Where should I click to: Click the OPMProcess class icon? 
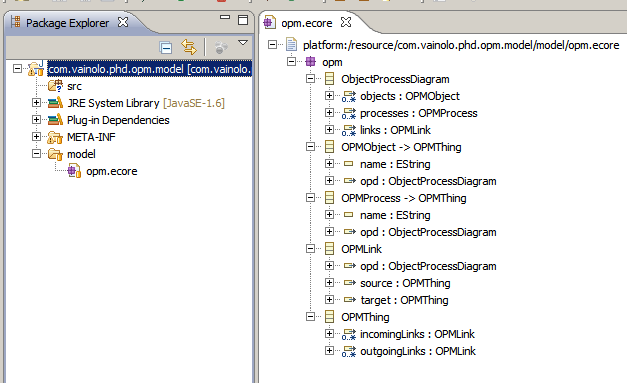click(x=329, y=197)
